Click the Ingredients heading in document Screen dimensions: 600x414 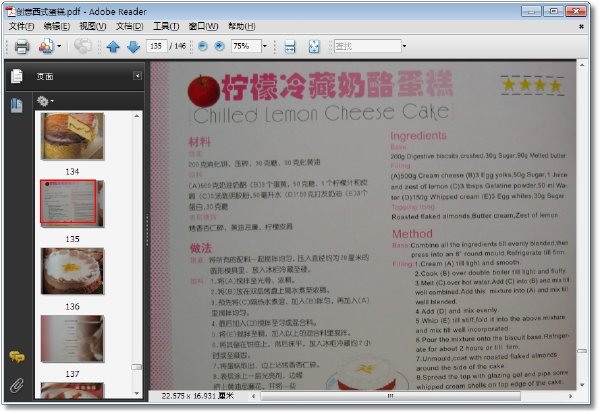point(418,136)
